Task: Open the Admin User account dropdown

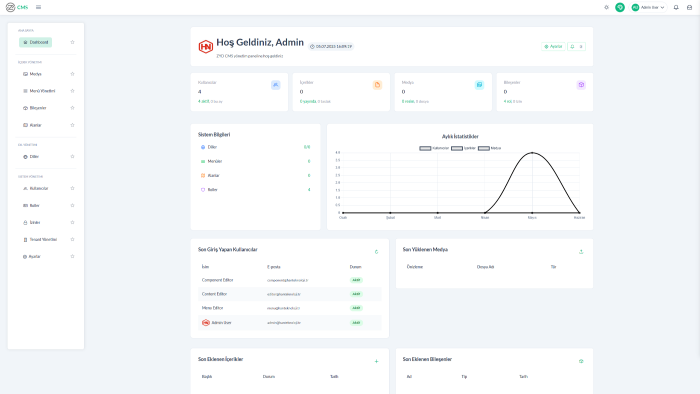Action: (648, 7)
